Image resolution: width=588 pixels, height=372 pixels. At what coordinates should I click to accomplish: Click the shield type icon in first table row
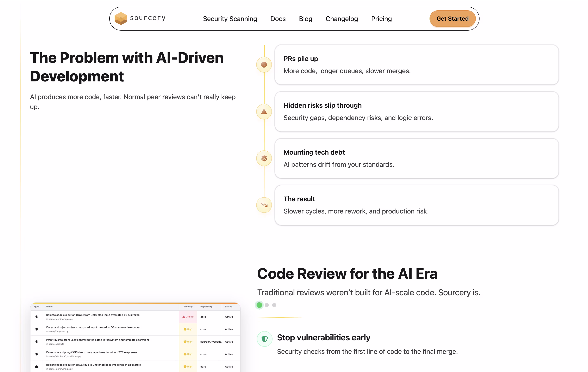[x=37, y=317]
